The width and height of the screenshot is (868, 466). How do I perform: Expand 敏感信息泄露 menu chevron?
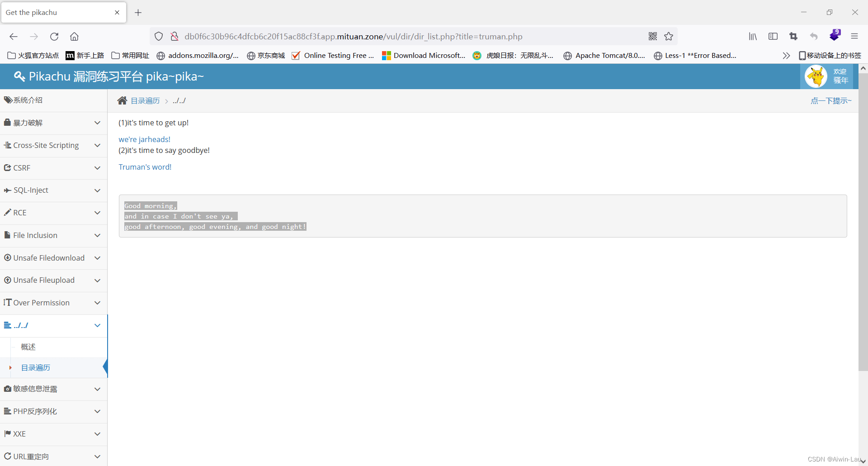point(97,389)
